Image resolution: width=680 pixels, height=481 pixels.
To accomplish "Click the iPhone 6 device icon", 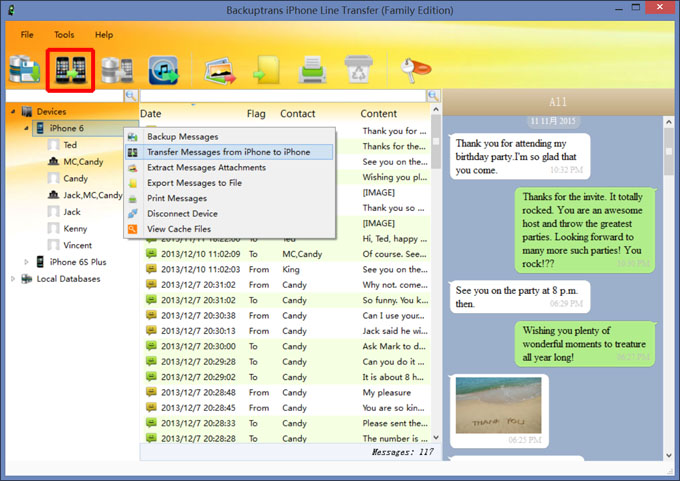I will [x=40, y=128].
